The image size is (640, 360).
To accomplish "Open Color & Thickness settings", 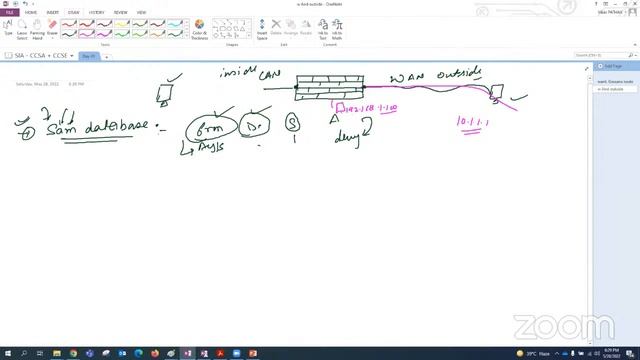I will click(200, 29).
